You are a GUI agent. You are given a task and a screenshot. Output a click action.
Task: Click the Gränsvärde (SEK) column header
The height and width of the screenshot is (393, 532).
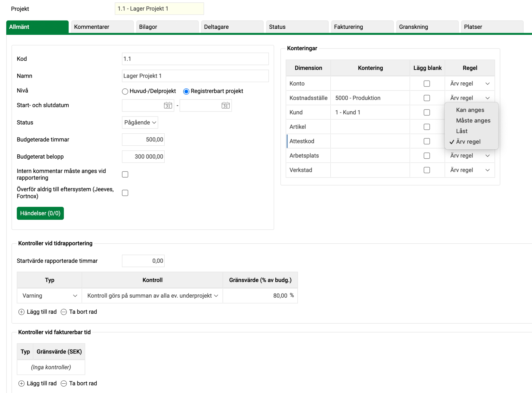pyautogui.click(x=59, y=352)
